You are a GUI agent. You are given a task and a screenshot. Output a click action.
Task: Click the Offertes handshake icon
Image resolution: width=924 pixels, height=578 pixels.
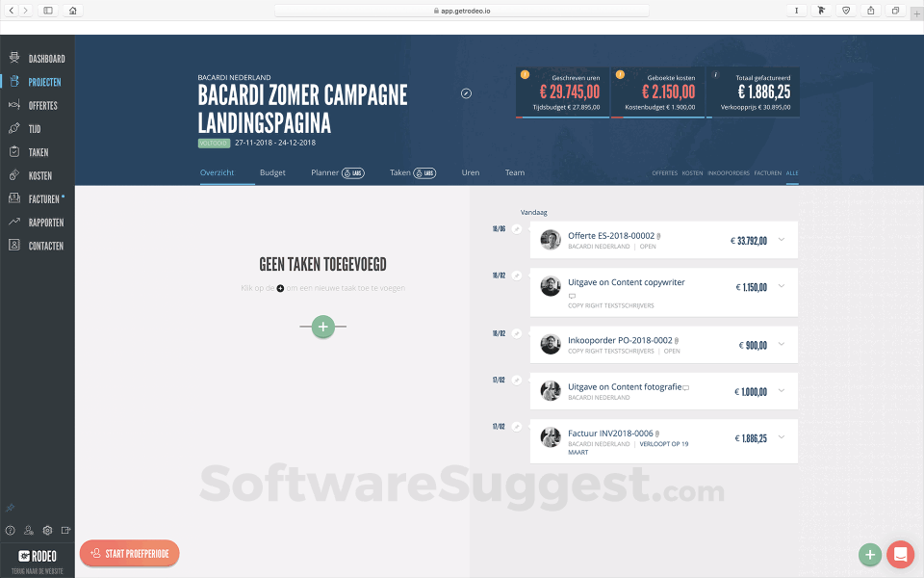click(14, 105)
